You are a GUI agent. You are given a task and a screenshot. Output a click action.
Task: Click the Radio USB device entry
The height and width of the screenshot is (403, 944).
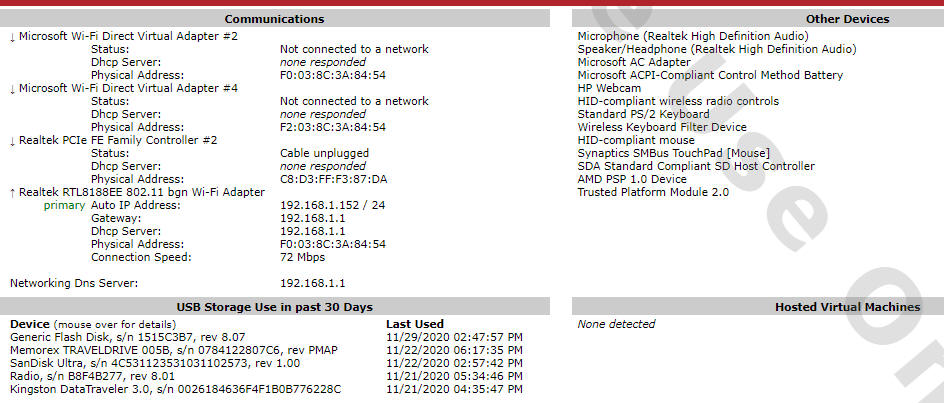point(93,376)
